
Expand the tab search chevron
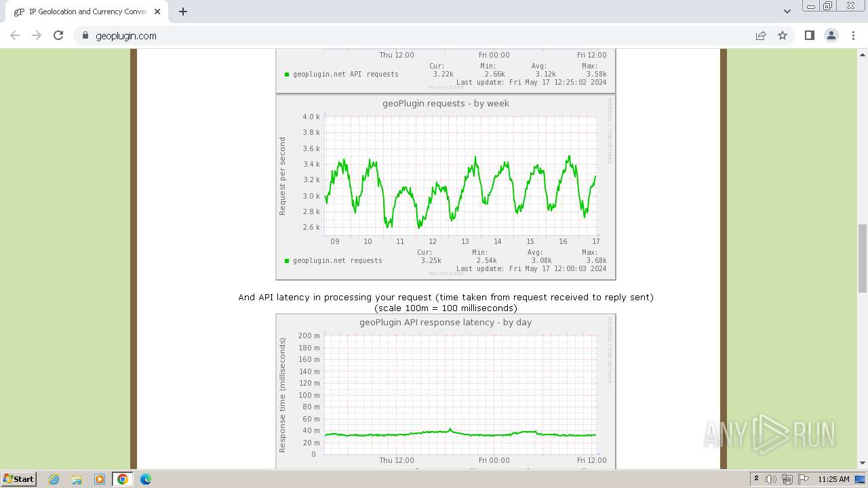pos(787,12)
